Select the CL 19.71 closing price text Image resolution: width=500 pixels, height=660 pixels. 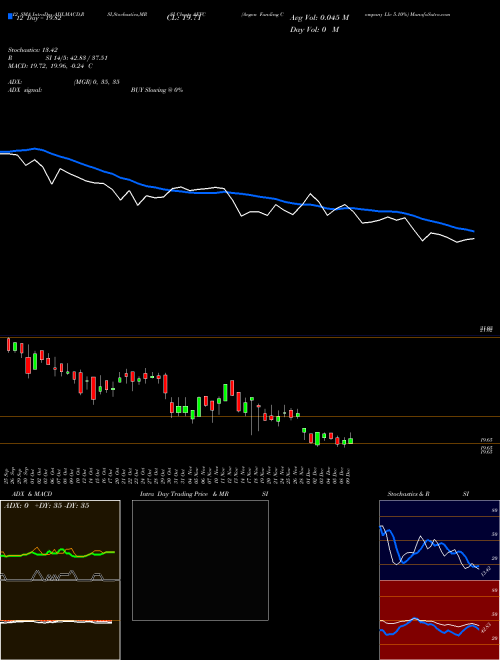click(x=184, y=18)
